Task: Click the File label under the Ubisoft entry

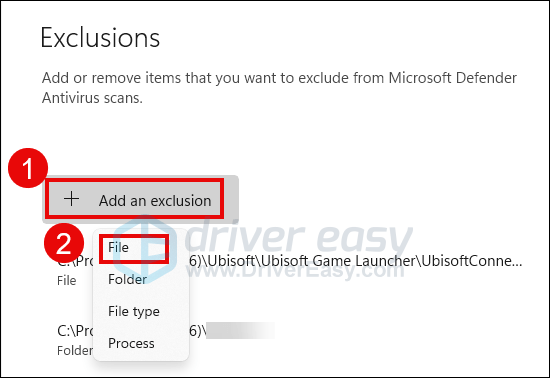Action: pyautogui.click(x=66, y=281)
